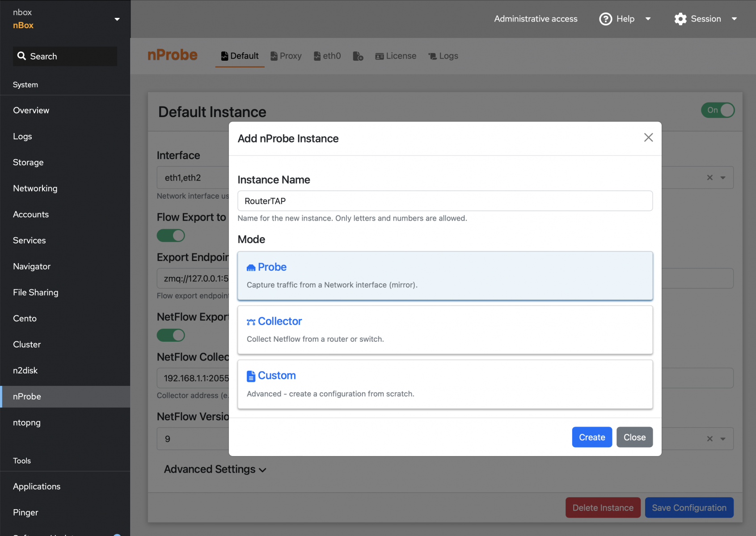Open Services in the sidebar

click(x=65, y=240)
